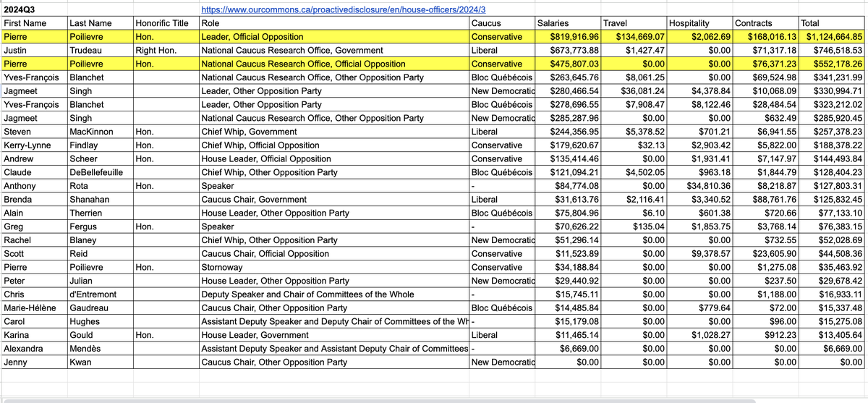This screenshot has width=868, height=403.
Task: Select the Hospitality column header
Action: (x=699, y=23)
